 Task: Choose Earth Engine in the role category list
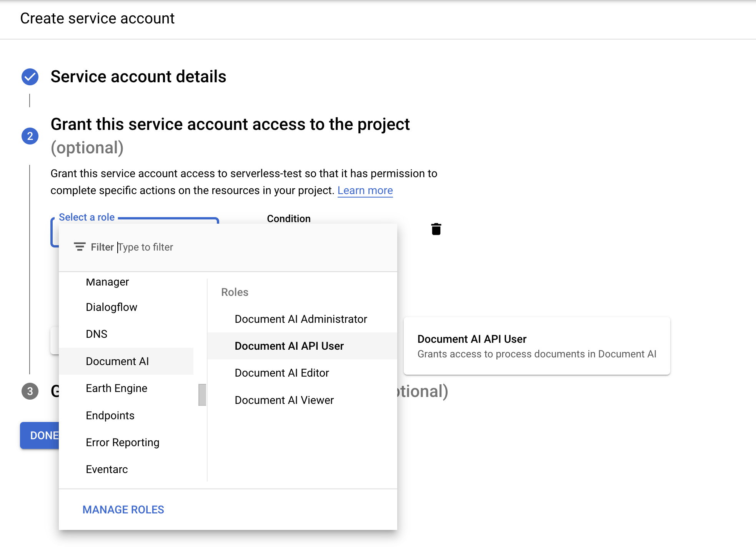pos(117,388)
